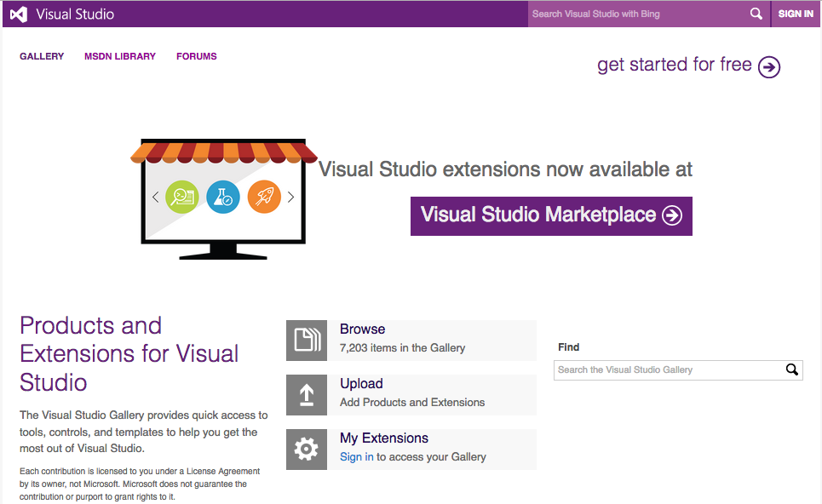Click the text 7,203 items in the Gallery
The height and width of the screenshot is (504, 822).
click(402, 348)
